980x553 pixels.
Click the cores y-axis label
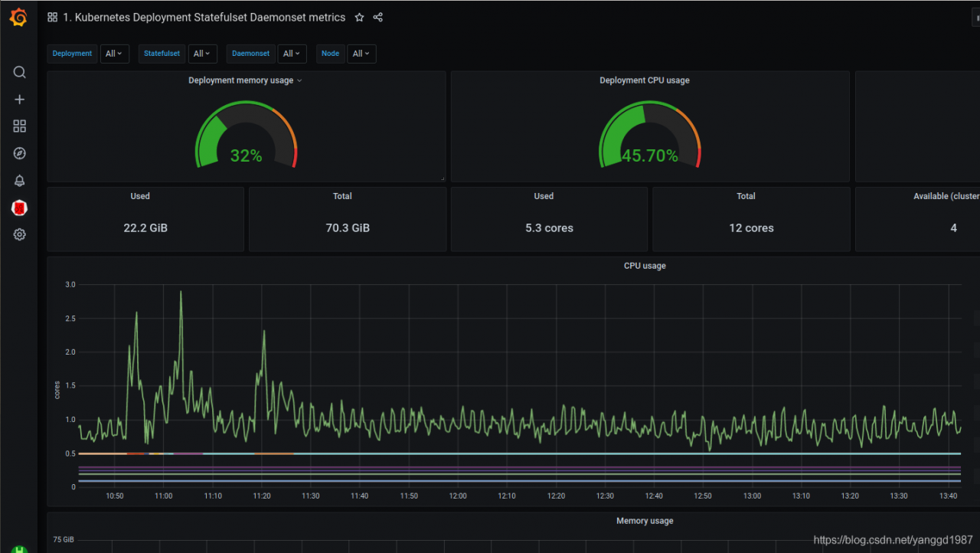click(57, 390)
